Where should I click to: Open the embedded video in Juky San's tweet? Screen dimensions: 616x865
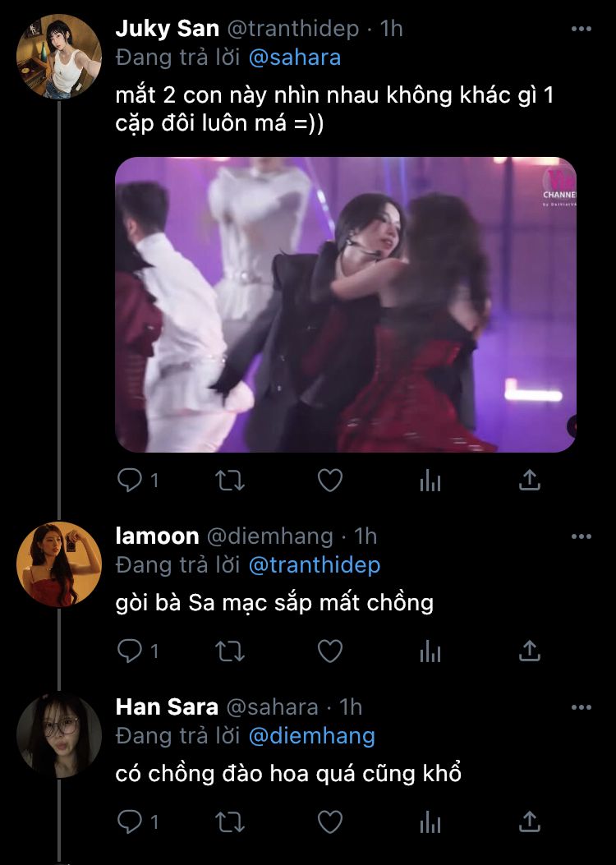tap(345, 304)
